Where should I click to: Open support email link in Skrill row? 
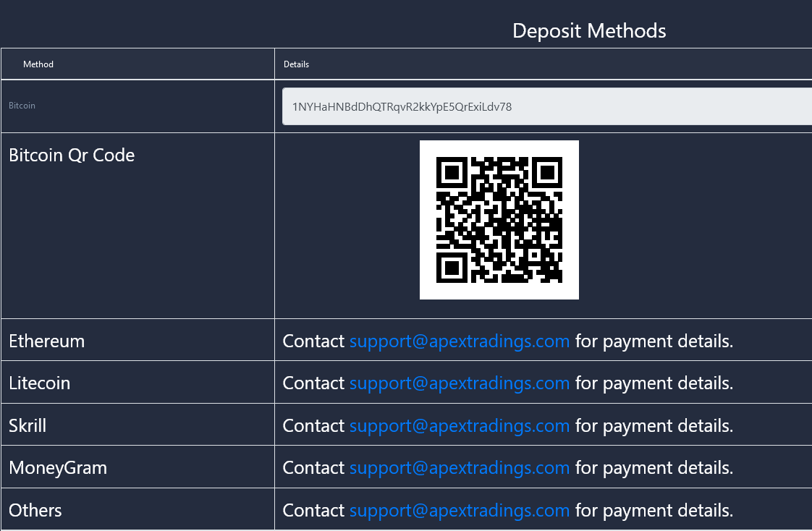(x=460, y=425)
